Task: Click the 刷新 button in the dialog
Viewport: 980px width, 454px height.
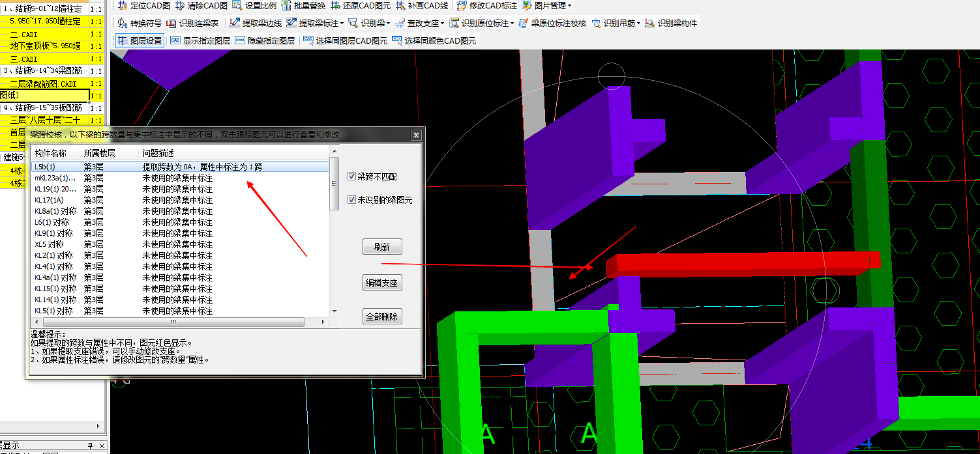Action: 382,247
